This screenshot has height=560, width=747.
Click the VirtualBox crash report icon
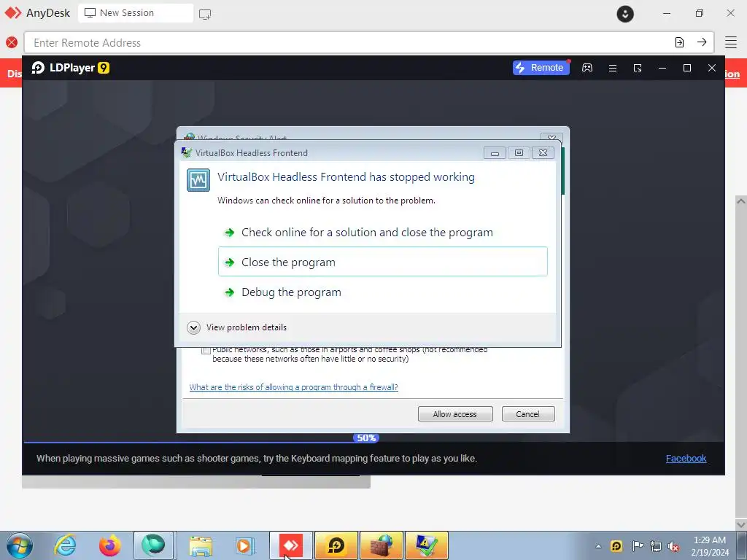click(x=198, y=180)
